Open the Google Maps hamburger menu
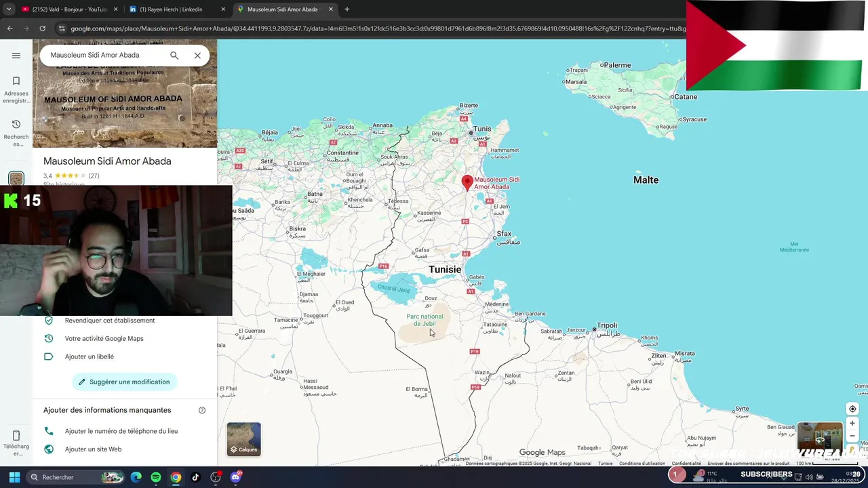The image size is (868, 488). [x=16, y=56]
